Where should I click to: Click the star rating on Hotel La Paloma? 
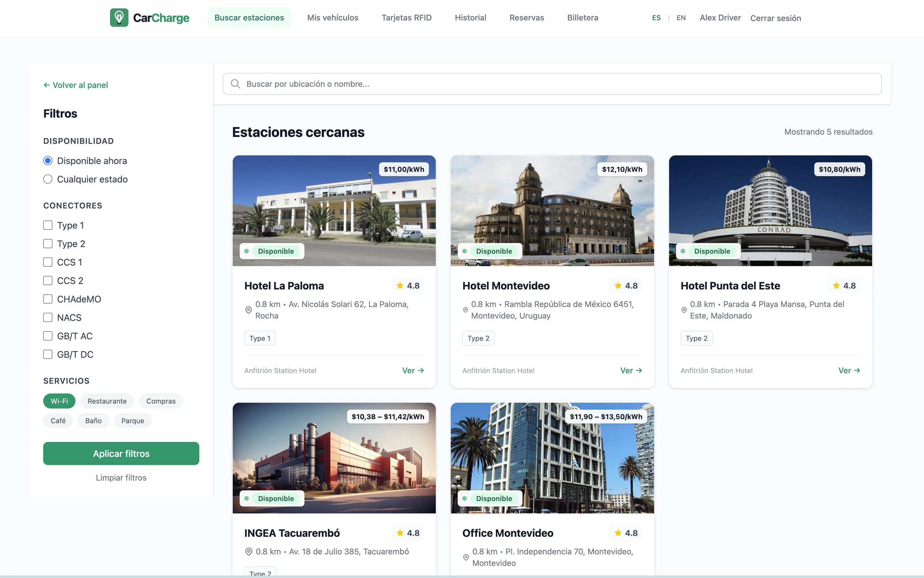tap(408, 286)
